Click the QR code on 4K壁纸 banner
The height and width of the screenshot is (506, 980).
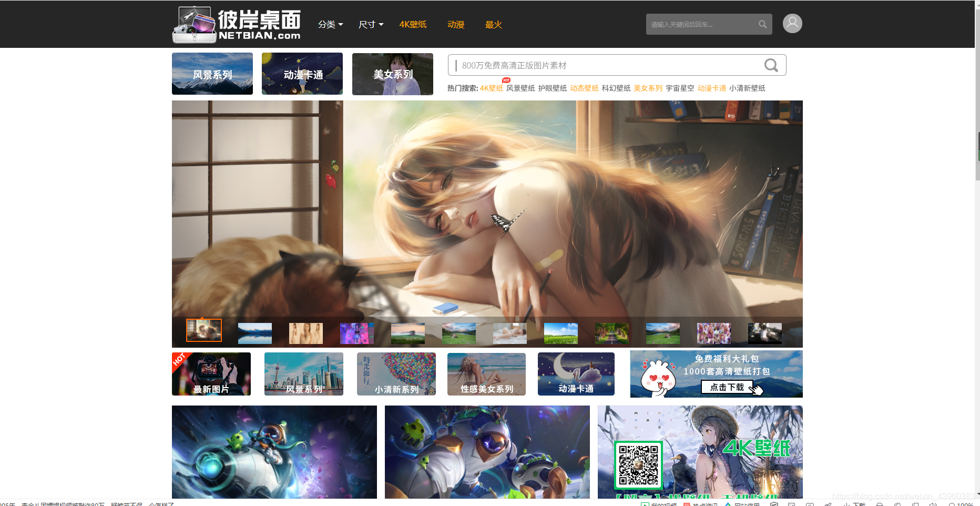638,465
